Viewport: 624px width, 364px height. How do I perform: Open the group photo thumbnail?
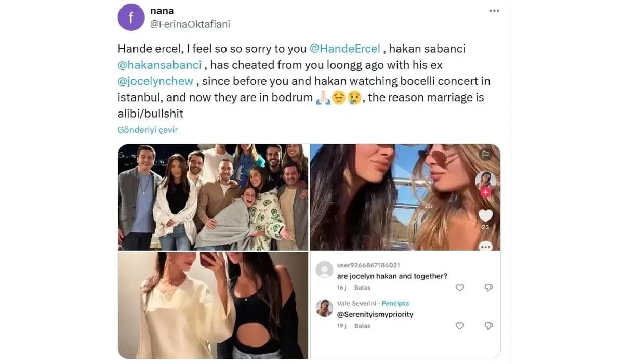[213, 197]
